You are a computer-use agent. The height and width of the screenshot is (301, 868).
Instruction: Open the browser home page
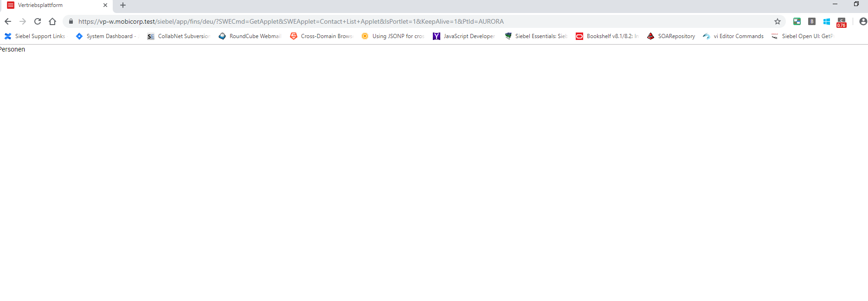pyautogui.click(x=52, y=21)
